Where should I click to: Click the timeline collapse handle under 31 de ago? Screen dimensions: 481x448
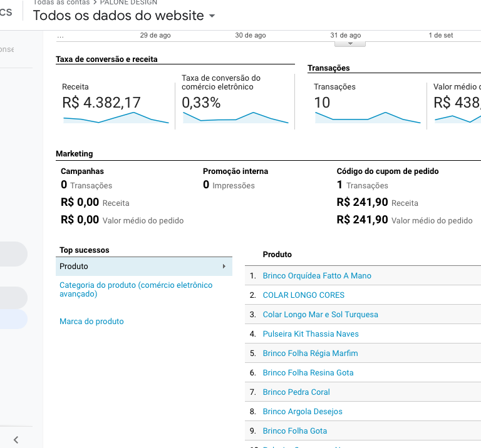point(350,44)
